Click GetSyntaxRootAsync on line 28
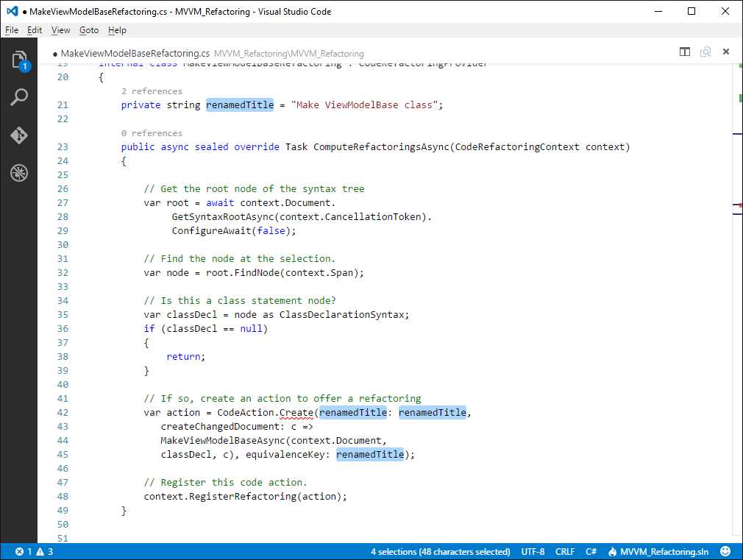The width and height of the screenshot is (743, 560). (223, 216)
